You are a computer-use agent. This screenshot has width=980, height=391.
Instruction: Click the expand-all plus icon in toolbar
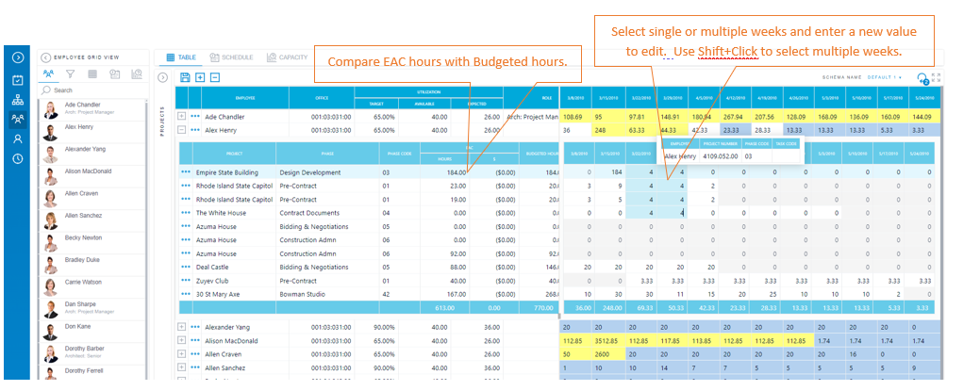coord(200,77)
